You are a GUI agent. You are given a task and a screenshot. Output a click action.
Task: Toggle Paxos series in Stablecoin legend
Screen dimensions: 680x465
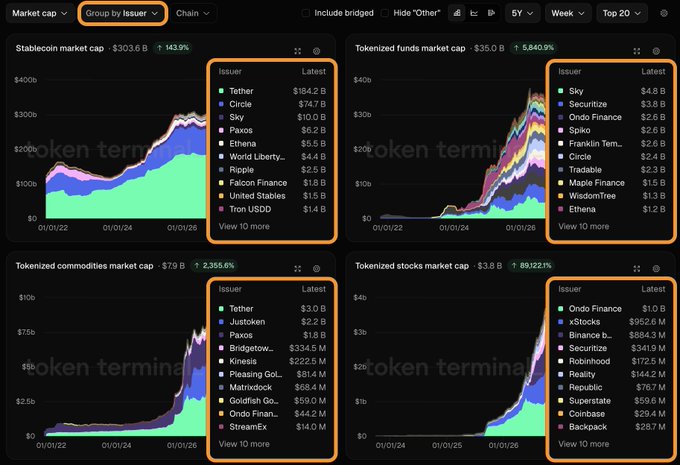coord(272,130)
